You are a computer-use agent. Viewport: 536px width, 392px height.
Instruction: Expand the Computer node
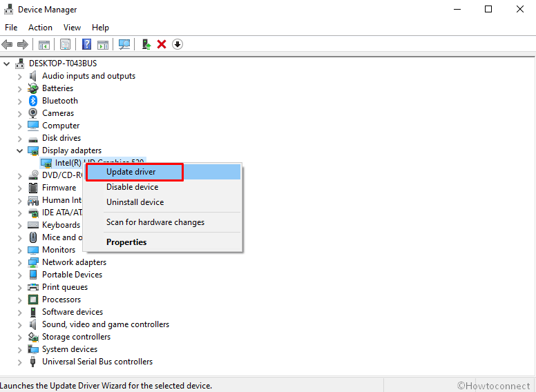tap(20, 126)
